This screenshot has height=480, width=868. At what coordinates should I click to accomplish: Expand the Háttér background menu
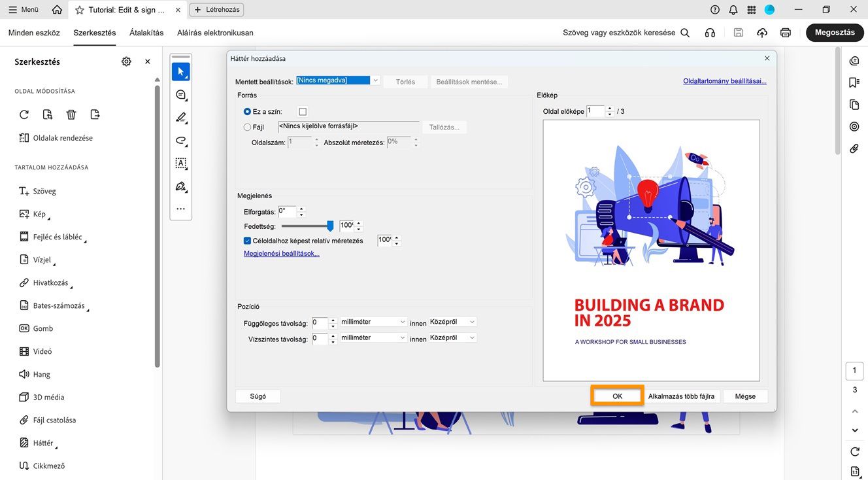pyautogui.click(x=38, y=443)
